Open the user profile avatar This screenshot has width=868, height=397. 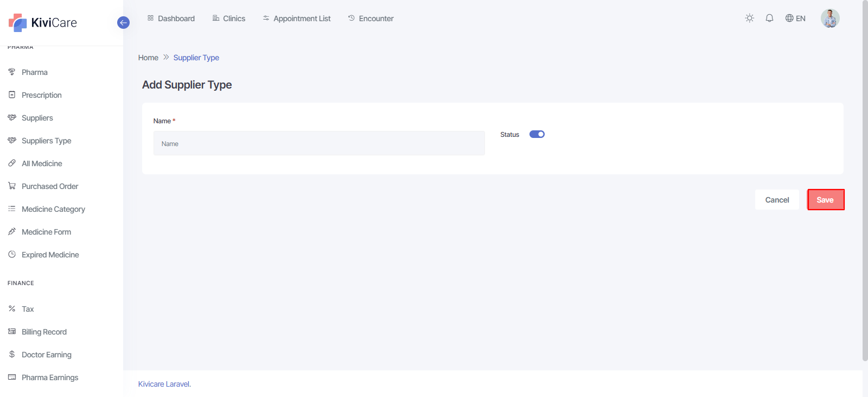pos(829,18)
